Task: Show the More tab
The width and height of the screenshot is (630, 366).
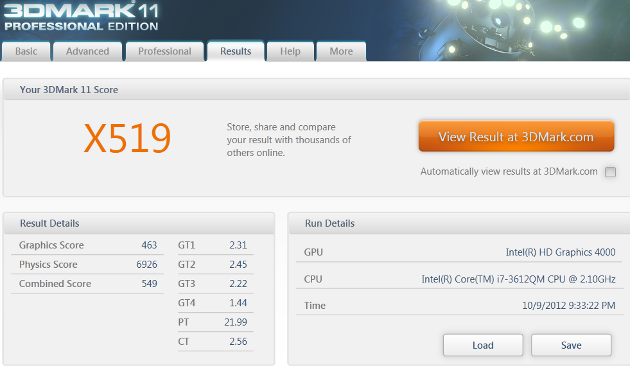Action: coord(341,51)
